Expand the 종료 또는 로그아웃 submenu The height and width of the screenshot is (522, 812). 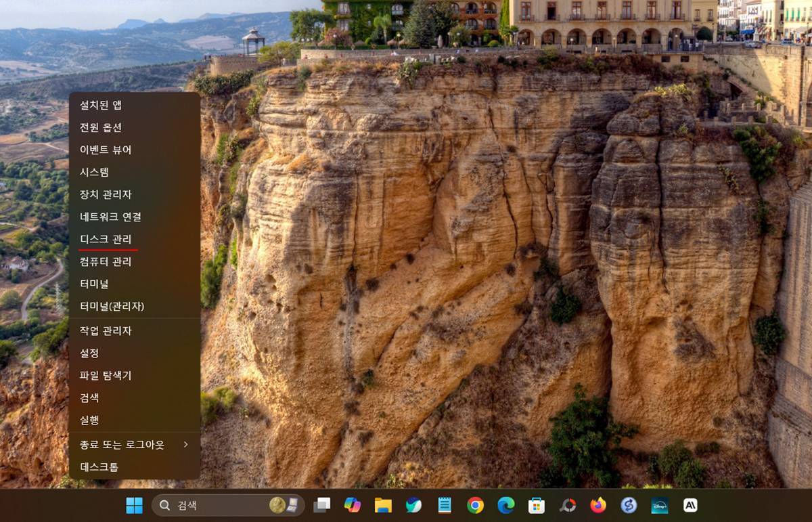(135, 445)
